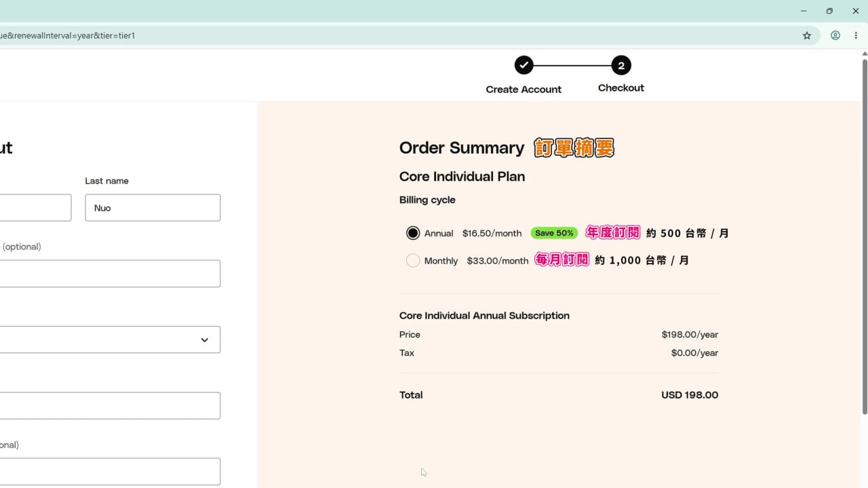Click the page vertical scrollbar
The height and width of the screenshot is (488, 868).
pos(865,237)
